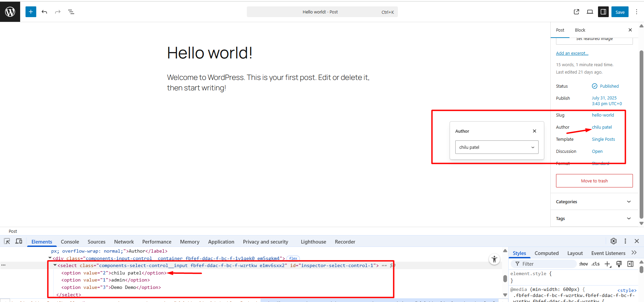Click the three-dots on selected DOM row
Viewport: 644px width, 302px height.
(x=3, y=265)
